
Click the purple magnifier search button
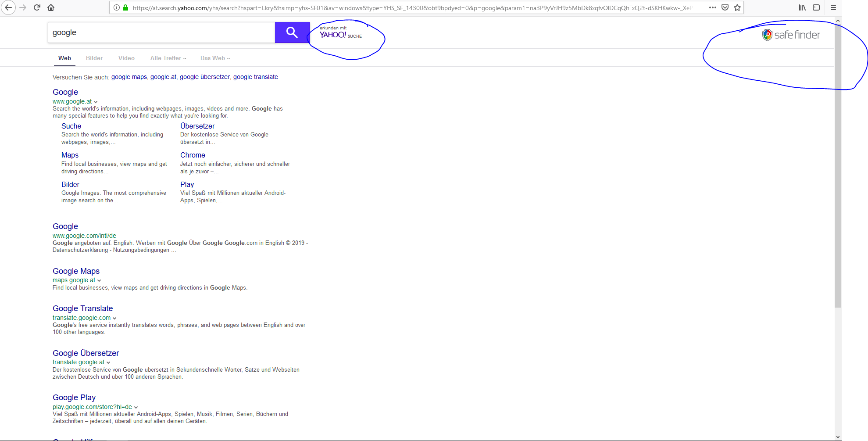click(x=292, y=32)
